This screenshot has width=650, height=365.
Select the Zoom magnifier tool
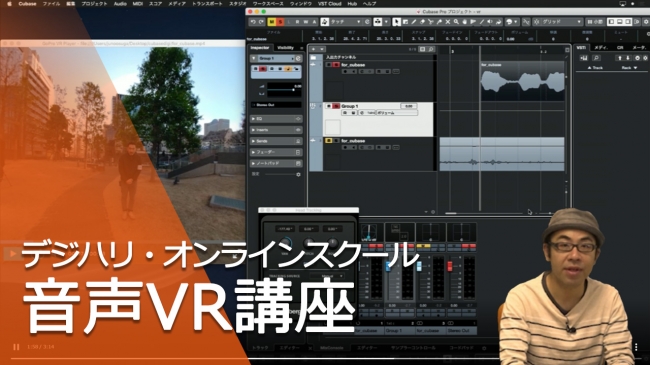[x=456, y=22]
